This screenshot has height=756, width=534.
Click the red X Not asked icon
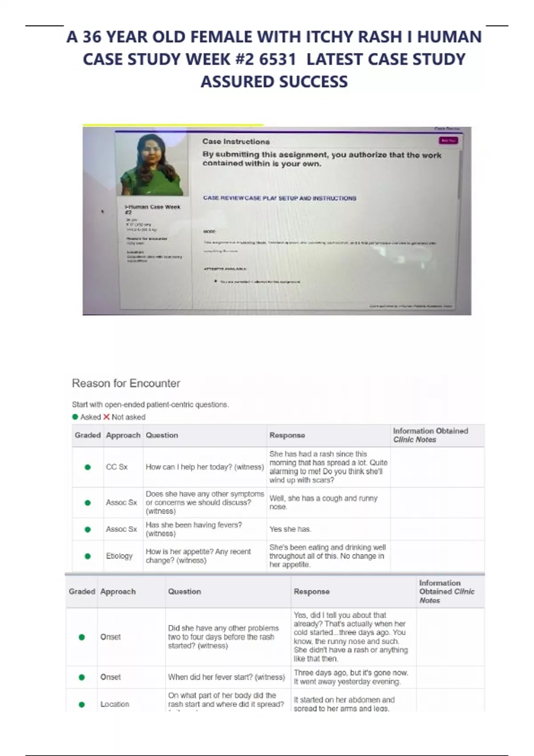tap(106, 417)
